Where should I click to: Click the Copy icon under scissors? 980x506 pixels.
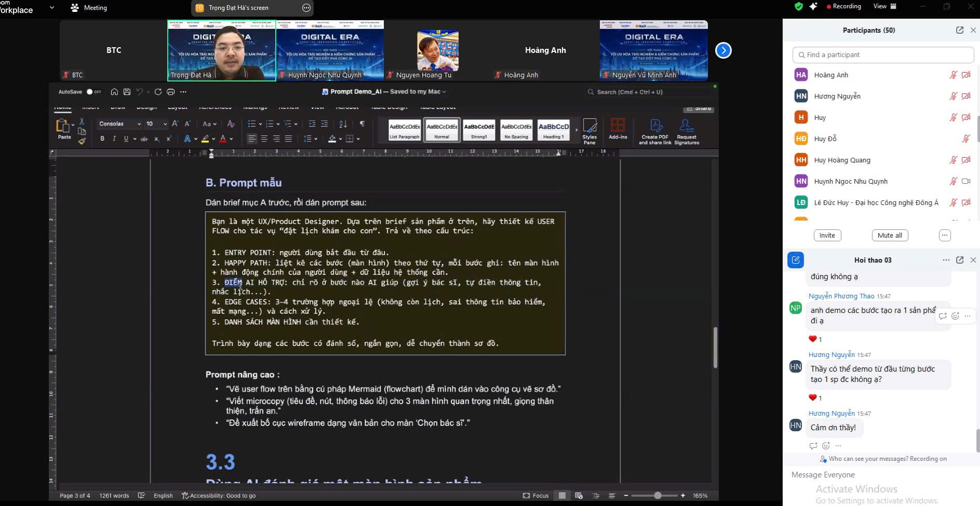coord(82,131)
